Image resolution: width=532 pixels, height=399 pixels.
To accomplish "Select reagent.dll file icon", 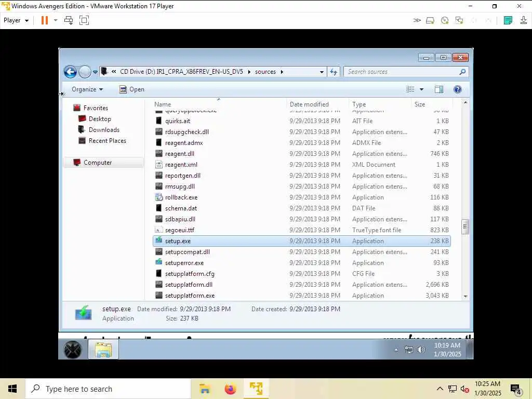I will (x=159, y=153).
